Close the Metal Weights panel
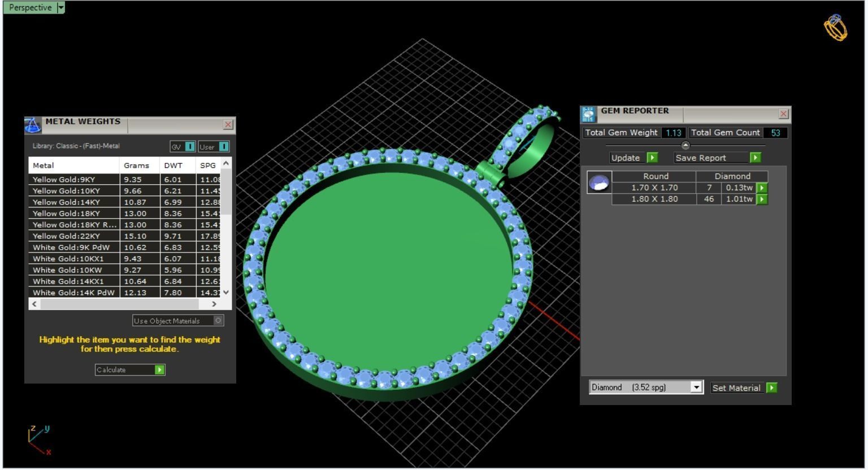 click(228, 125)
